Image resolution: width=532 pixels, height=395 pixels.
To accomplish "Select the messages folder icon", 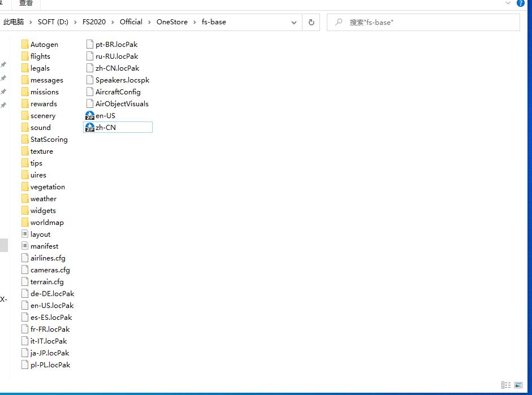I will point(25,80).
